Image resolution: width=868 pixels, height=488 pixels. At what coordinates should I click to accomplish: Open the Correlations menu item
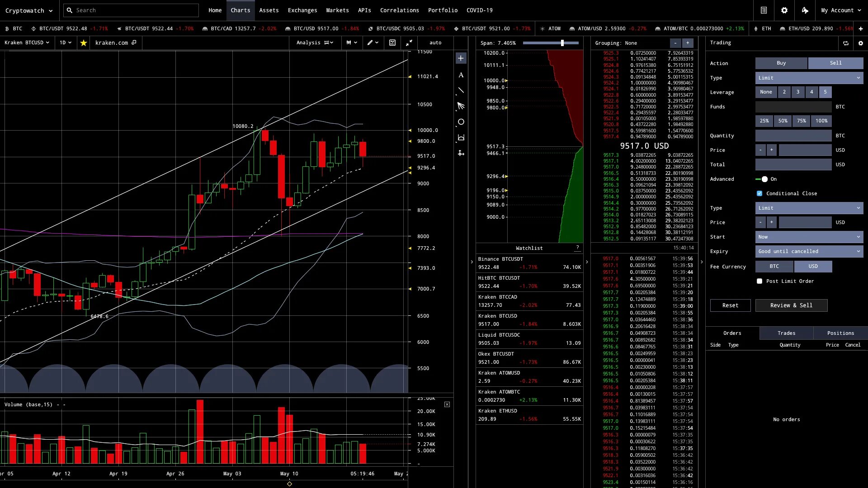tap(399, 10)
